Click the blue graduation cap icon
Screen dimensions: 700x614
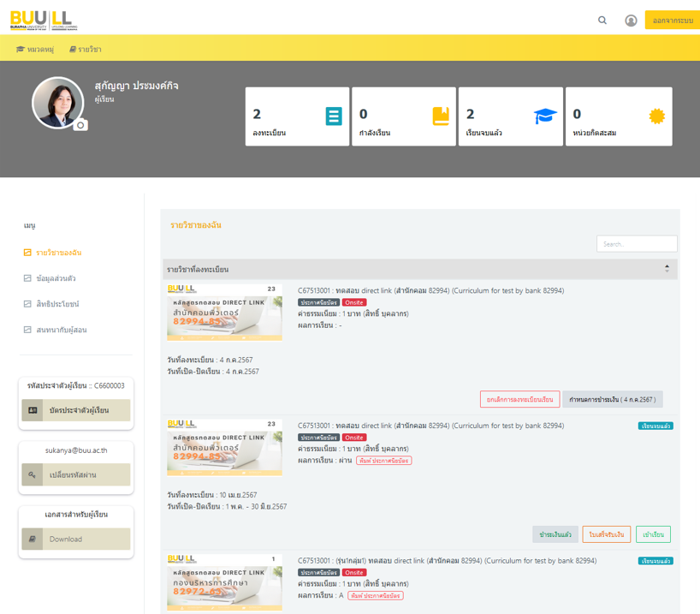(545, 116)
